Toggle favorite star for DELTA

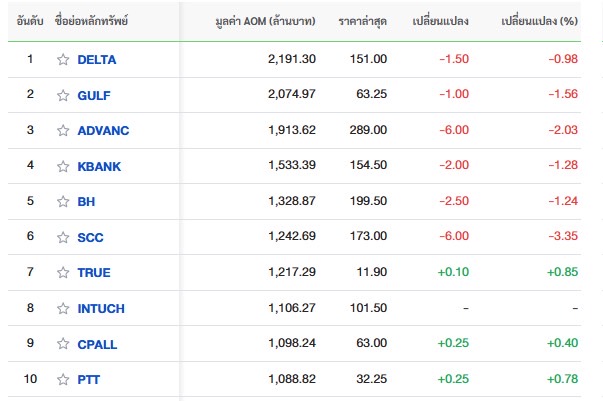pyautogui.click(x=63, y=60)
